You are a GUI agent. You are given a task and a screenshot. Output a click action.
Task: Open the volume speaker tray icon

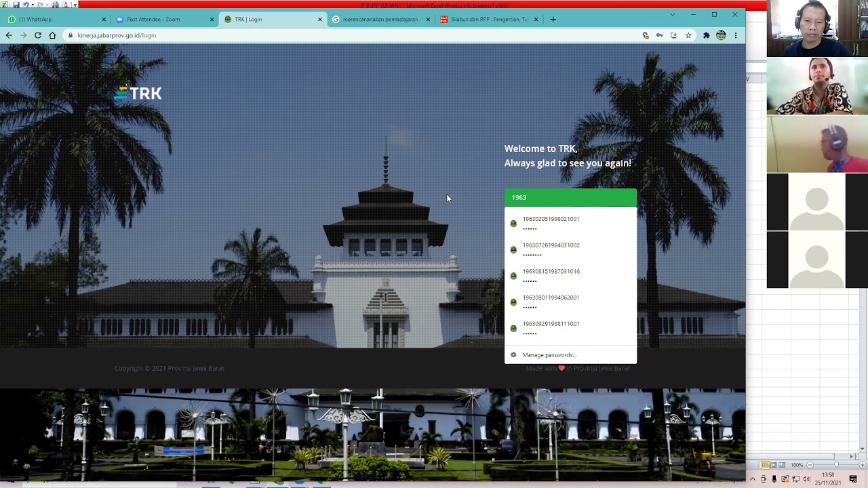[x=806, y=479]
